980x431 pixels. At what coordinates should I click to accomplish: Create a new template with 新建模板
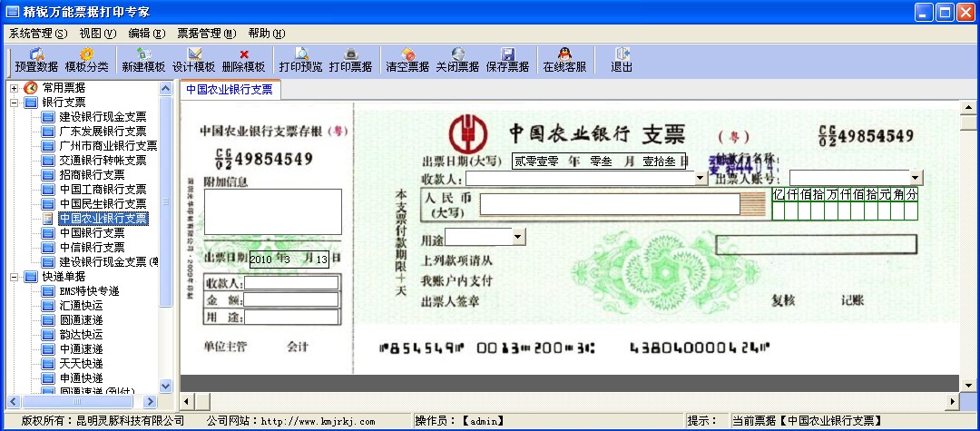click(143, 60)
